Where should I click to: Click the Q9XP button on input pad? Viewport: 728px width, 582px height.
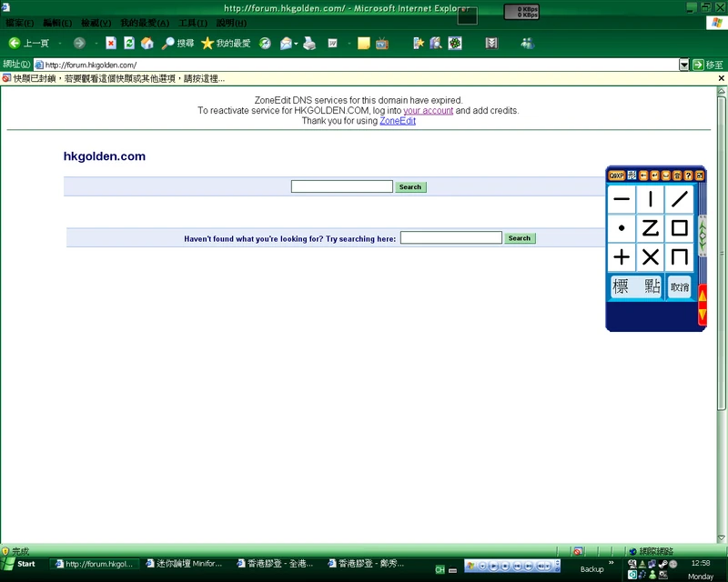point(617,176)
